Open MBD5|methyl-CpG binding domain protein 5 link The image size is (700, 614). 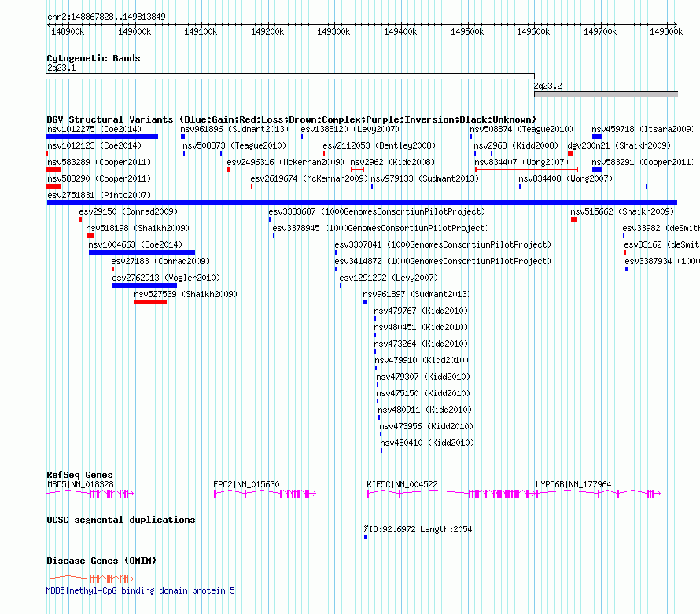(x=141, y=590)
